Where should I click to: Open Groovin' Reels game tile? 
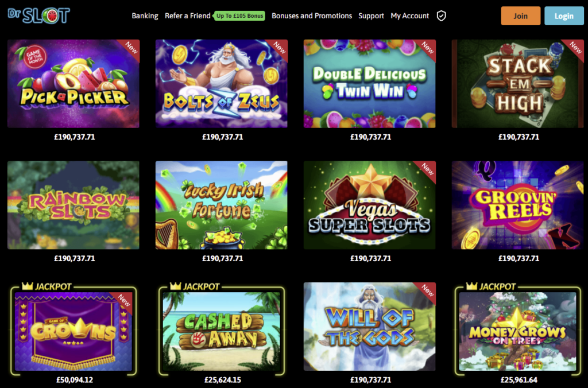pyautogui.click(x=518, y=205)
